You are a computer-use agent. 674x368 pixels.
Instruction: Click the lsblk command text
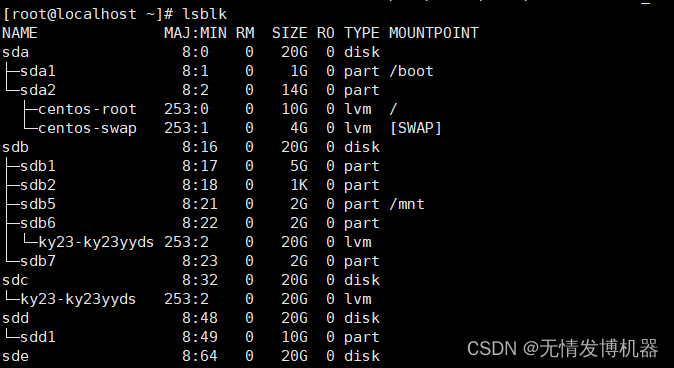205,14
